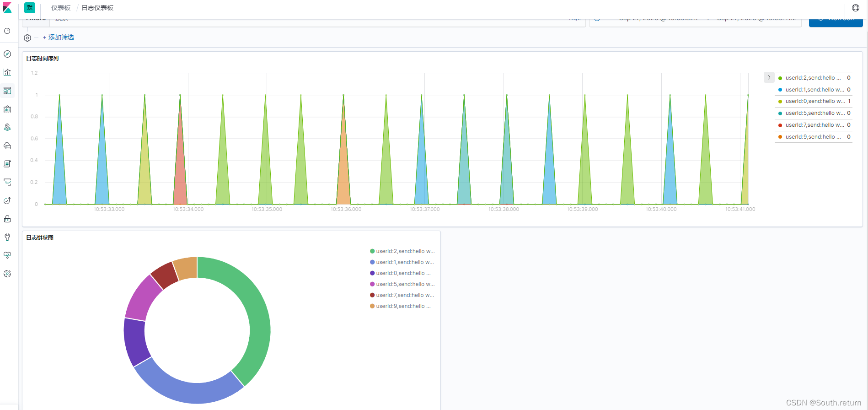Click the 10:53:38.000 axis label

click(504, 209)
